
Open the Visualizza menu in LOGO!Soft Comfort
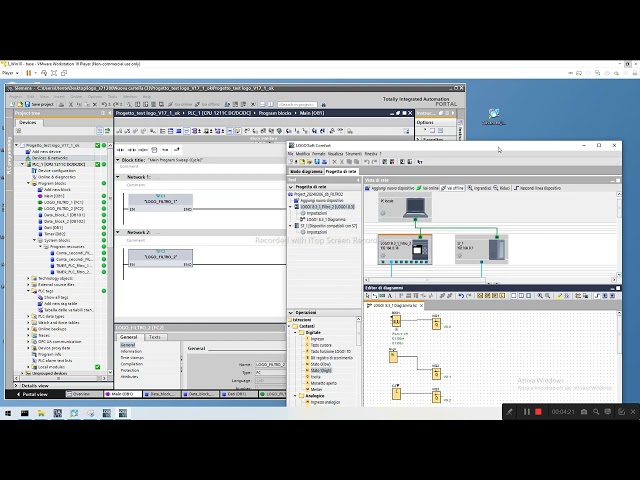click(336, 154)
